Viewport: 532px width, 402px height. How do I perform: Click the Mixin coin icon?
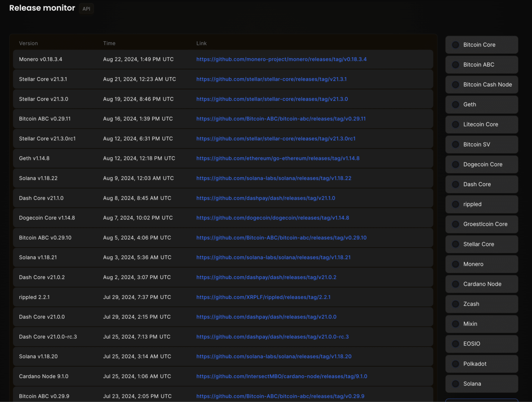coord(455,324)
